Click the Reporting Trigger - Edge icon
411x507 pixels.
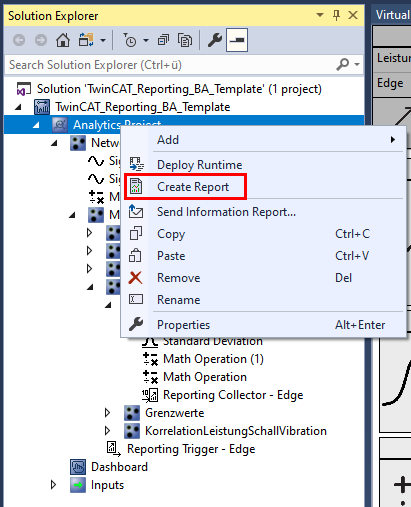[x=114, y=449]
